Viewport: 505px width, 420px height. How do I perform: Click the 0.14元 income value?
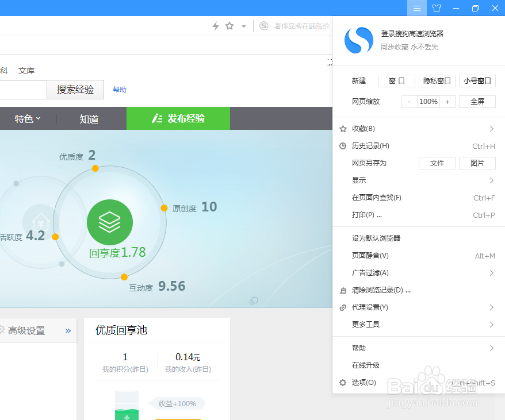(x=188, y=357)
